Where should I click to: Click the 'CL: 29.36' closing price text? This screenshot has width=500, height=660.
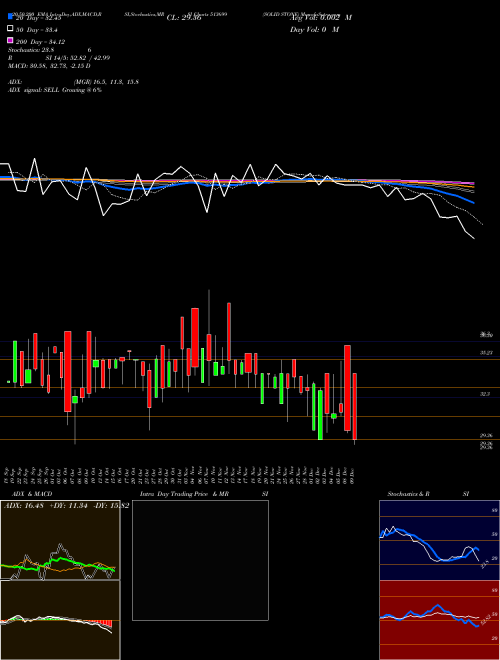184,18
